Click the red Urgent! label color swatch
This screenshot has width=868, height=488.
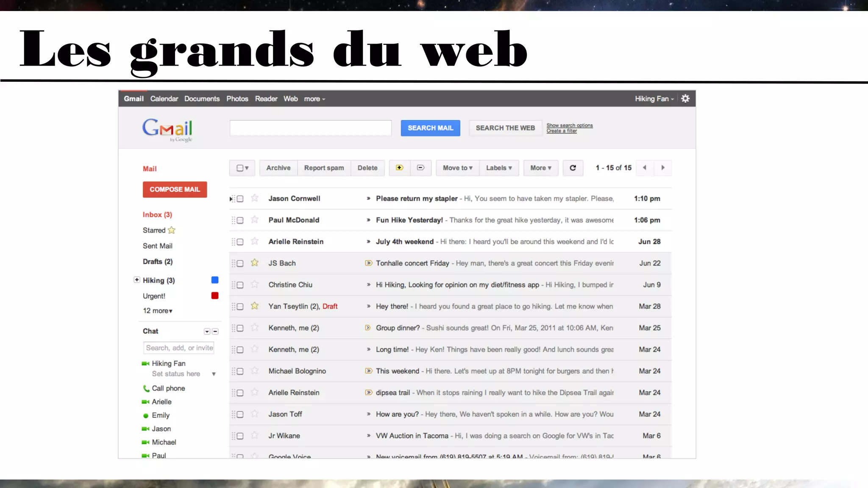pyautogui.click(x=215, y=296)
